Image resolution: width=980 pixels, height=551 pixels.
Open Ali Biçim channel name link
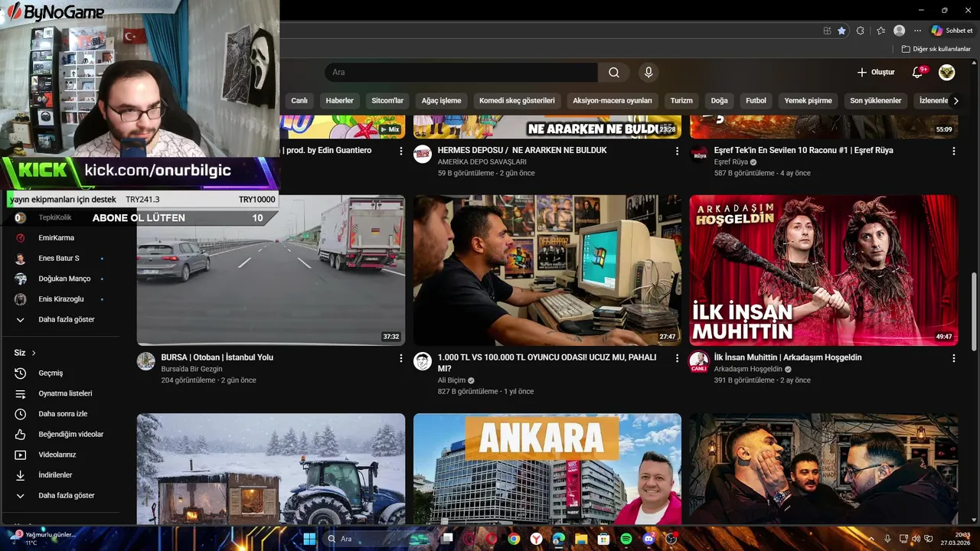click(452, 380)
